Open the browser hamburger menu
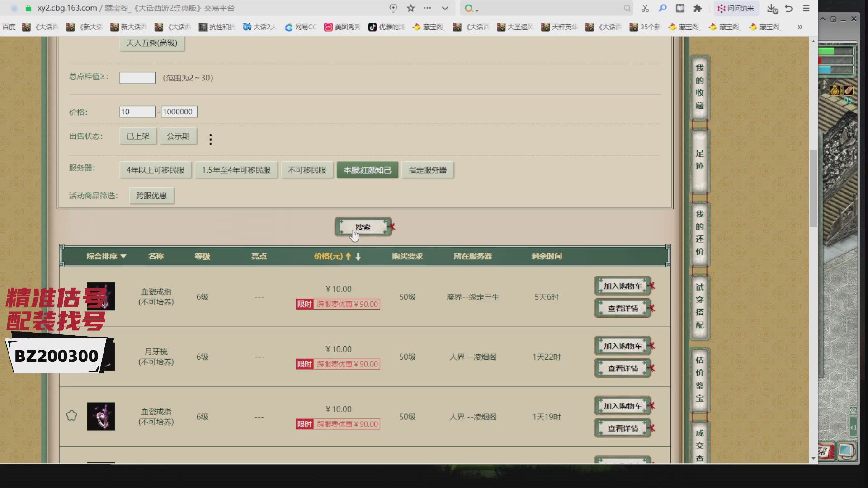 806,8
